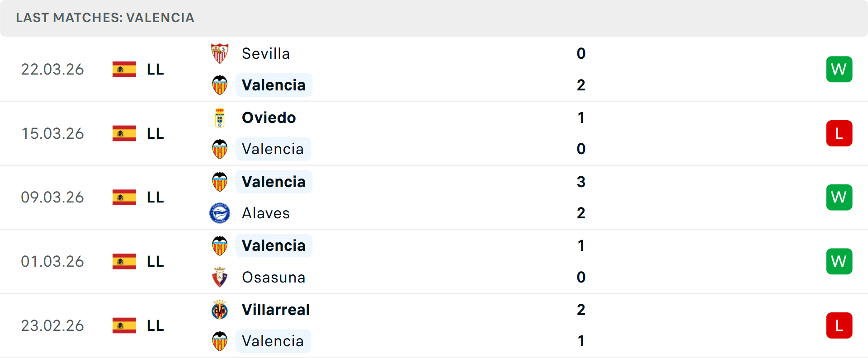
Task: Click the Sevilla club crest
Action: click(x=220, y=54)
